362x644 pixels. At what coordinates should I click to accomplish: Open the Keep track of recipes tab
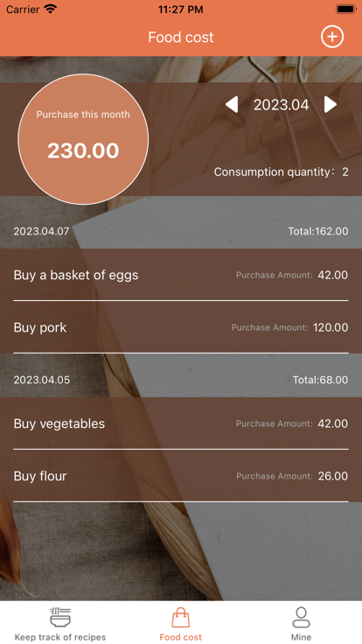60,624
